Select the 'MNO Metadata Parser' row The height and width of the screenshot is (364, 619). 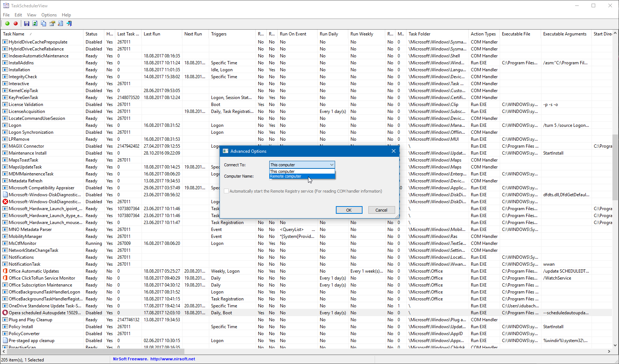(x=307, y=230)
